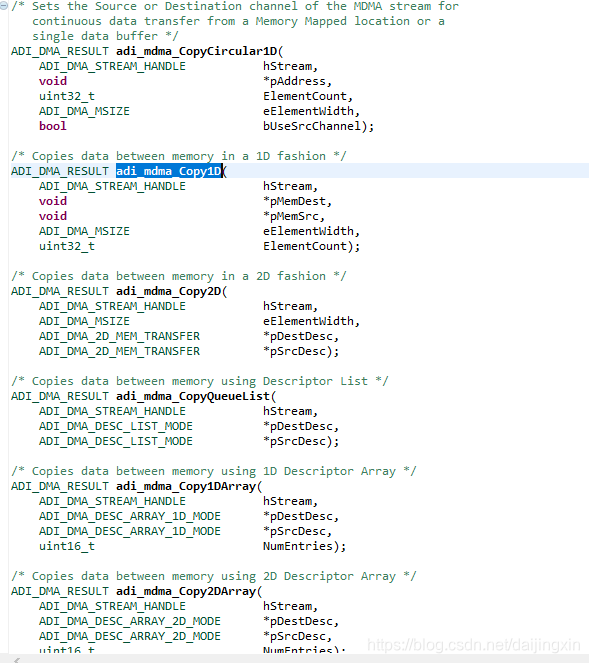Click uint16_t type in the Copy1DArray declaration

click(67, 546)
